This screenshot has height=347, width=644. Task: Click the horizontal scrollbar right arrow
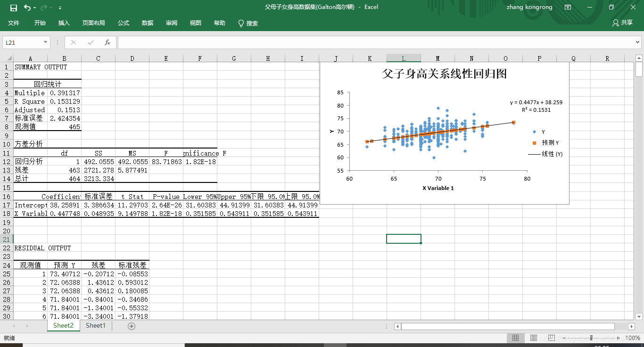click(632, 326)
